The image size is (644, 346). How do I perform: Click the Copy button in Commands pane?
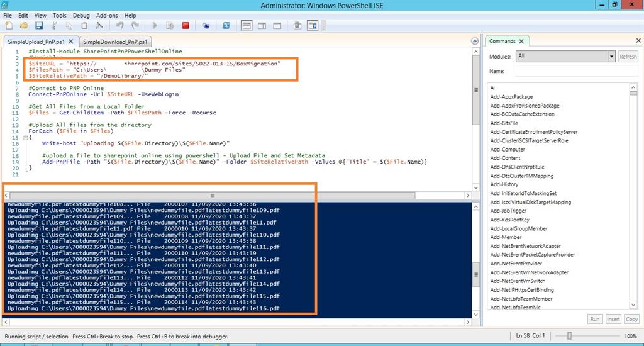point(631,319)
